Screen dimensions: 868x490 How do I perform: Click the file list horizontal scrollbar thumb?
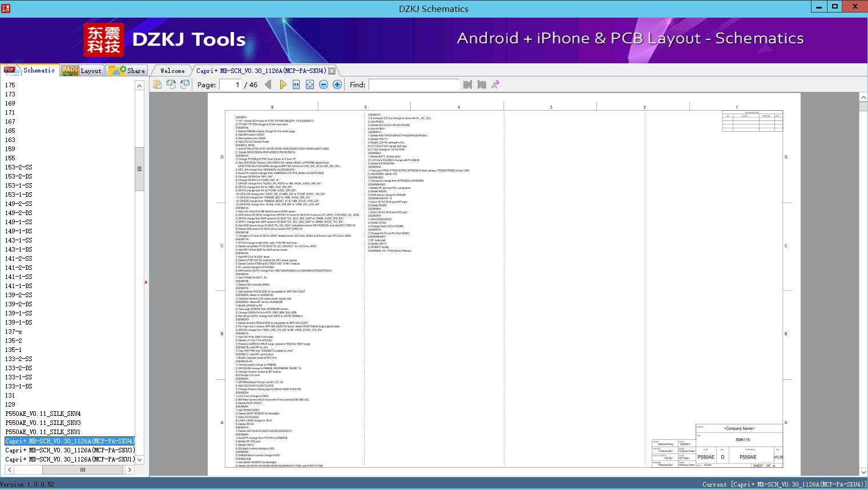tap(82, 469)
